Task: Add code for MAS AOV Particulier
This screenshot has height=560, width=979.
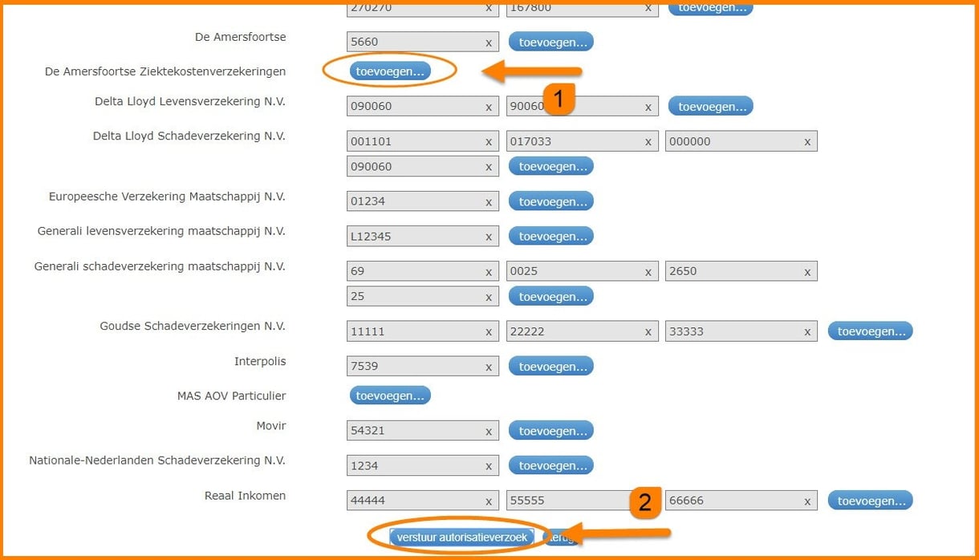Action: 390,395
